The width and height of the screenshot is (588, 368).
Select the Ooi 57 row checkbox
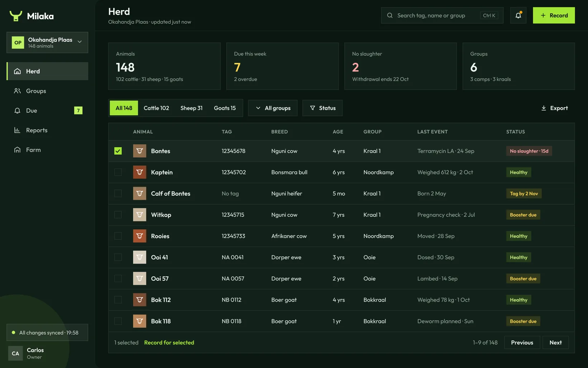[118, 278]
